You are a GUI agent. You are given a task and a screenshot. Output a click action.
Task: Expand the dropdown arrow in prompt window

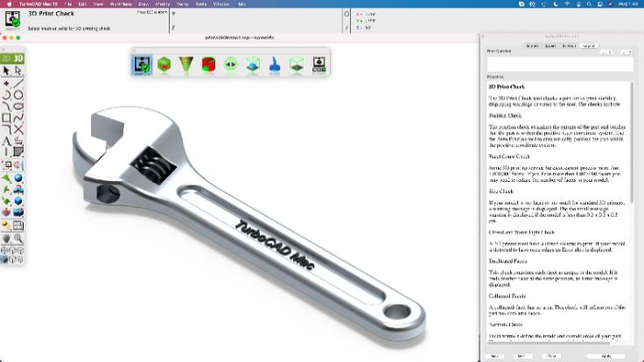(x=174, y=13)
